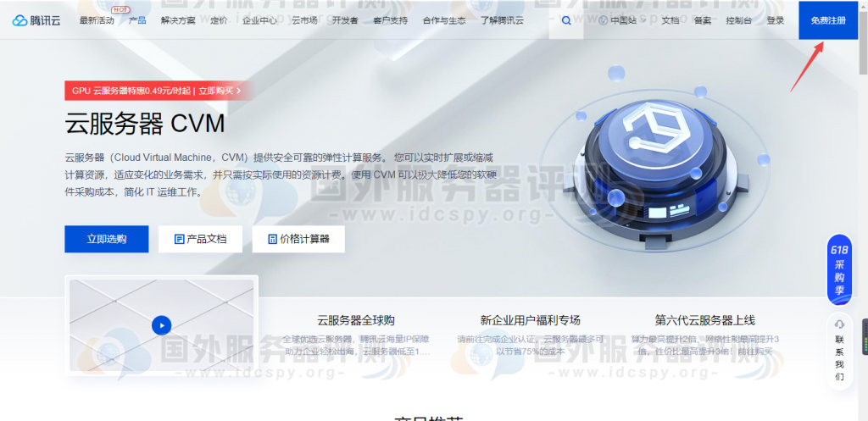Open the 618 采购季 floating badge
The image size is (868, 421).
click(839, 270)
